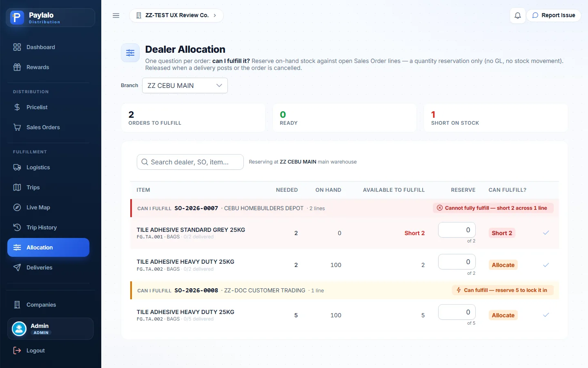This screenshot has height=368, width=588.
Task: Click the Orders To Fulfill summary card
Action: tap(193, 118)
